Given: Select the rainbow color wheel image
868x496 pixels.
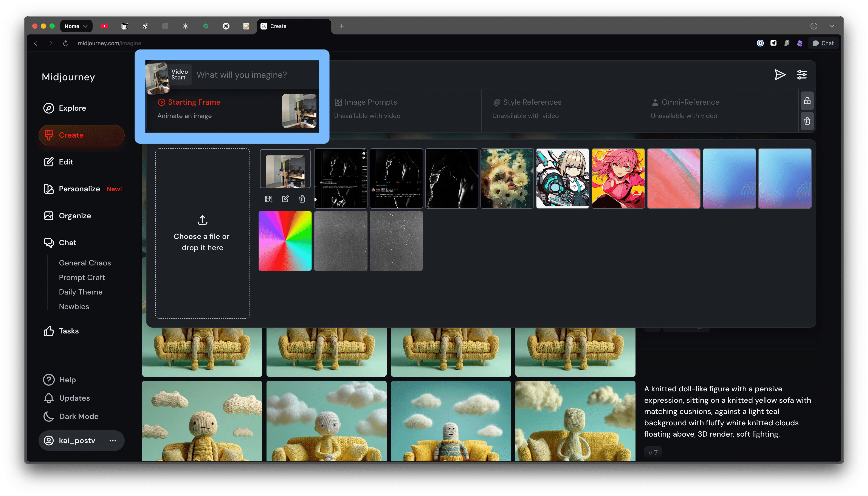Looking at the screenshot, I should click(285, 241).
